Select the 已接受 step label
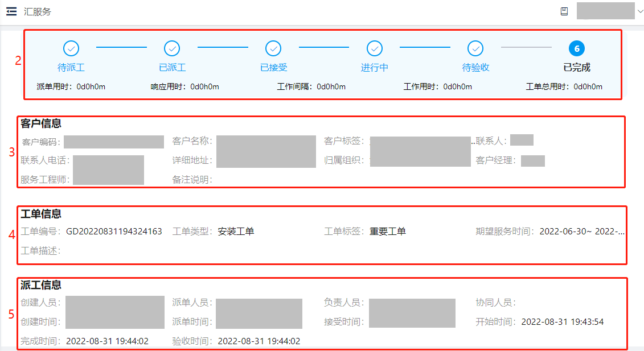The width and height of the screenshot is (644, 351). tap(273, 67)
